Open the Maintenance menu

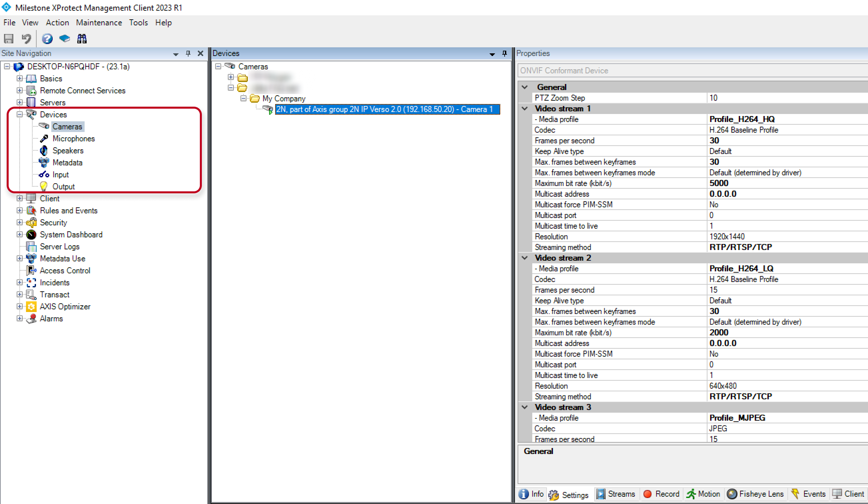point(99,23)
